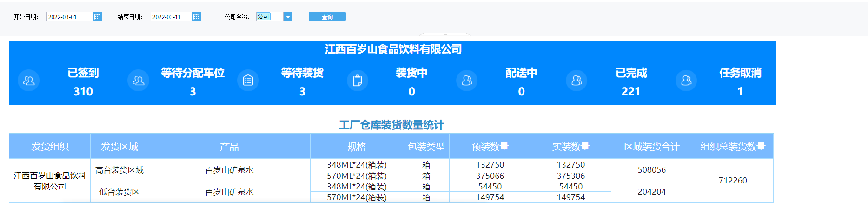Screen dimensions: 868x203
Task: Click the company title 江西百岁山食品饮料有限公司 banner
Action: click(x=393, y=49)
